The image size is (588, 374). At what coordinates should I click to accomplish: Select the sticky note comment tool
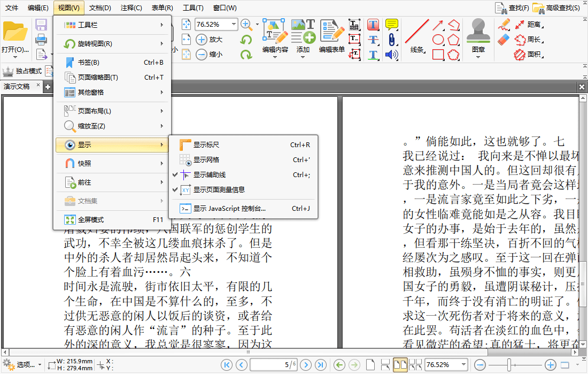(392, 25)
